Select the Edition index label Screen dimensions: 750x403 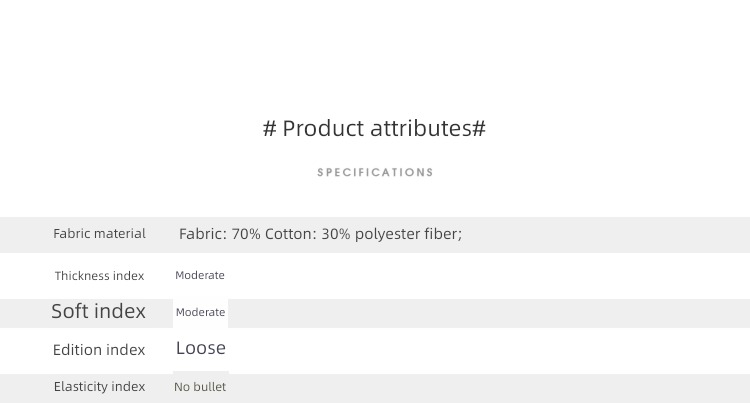[99, 350]
